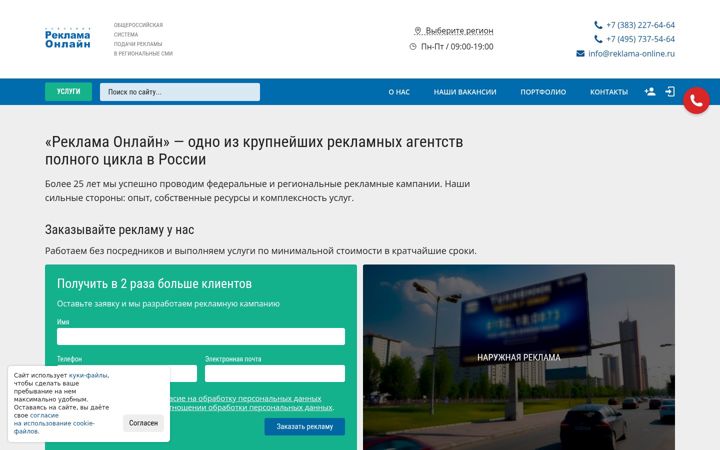This screenshot has width=720, height=450.
Task: Click the Согласен cookie button
Action: [143, 423]
